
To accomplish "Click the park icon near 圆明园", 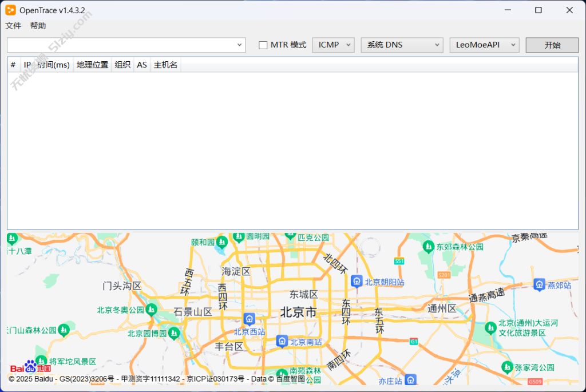I will coord(239,236).
